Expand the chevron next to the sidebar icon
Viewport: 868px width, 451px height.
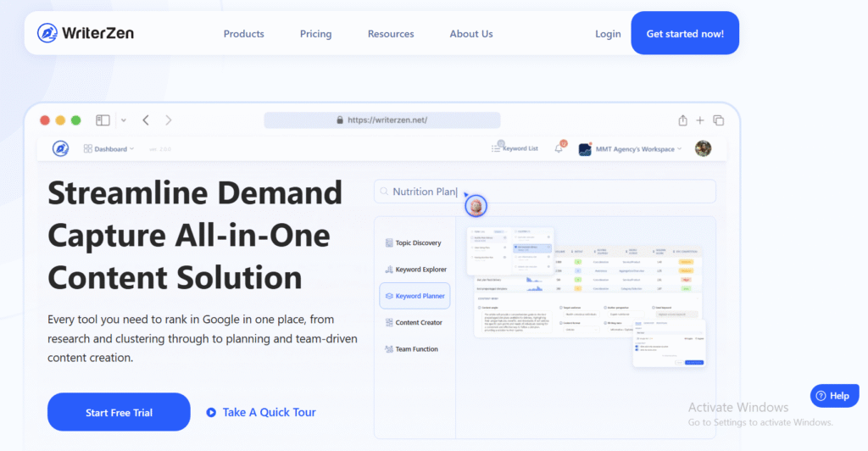pos(124,120)
